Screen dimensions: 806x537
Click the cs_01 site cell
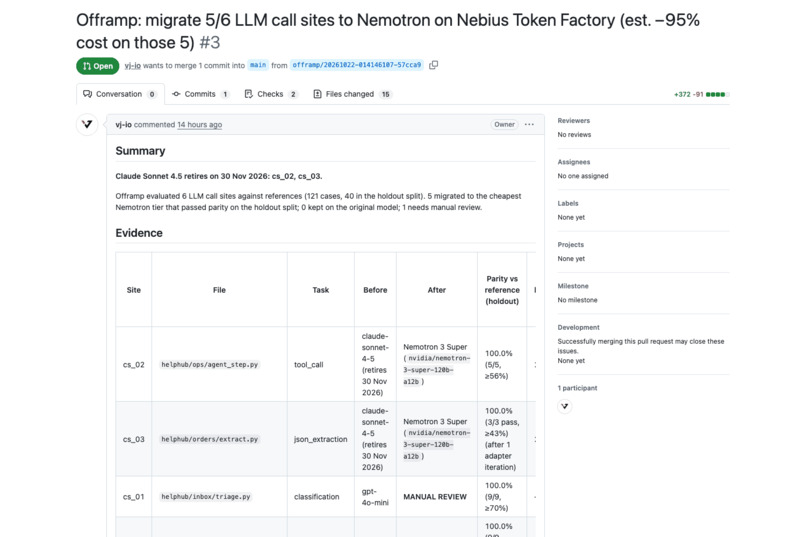134,496
